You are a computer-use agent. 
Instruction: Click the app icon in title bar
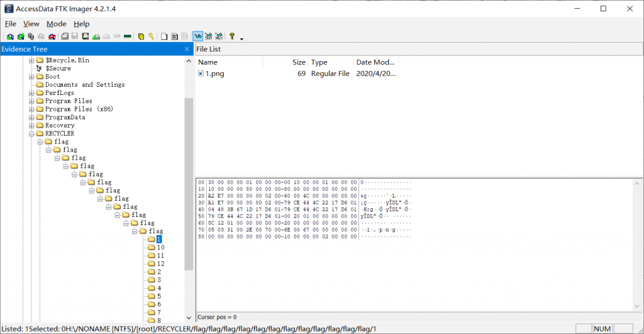click(9, 9)
